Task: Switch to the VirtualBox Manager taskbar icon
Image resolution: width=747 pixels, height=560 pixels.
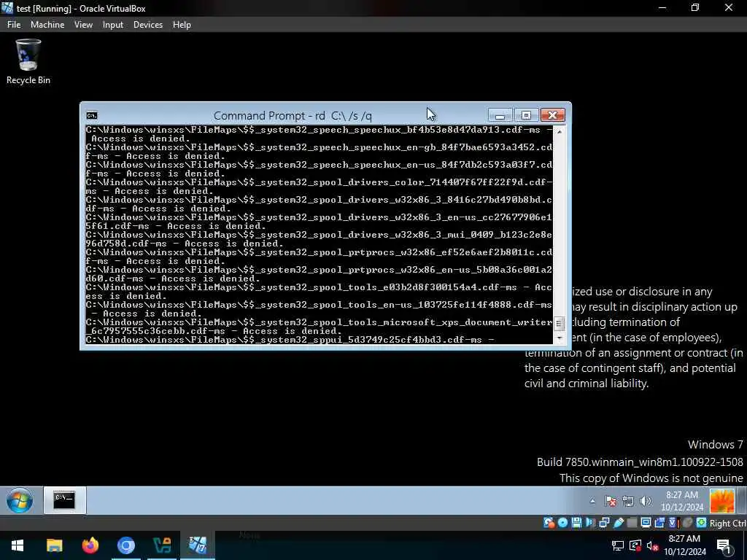Action: (162, 545)
